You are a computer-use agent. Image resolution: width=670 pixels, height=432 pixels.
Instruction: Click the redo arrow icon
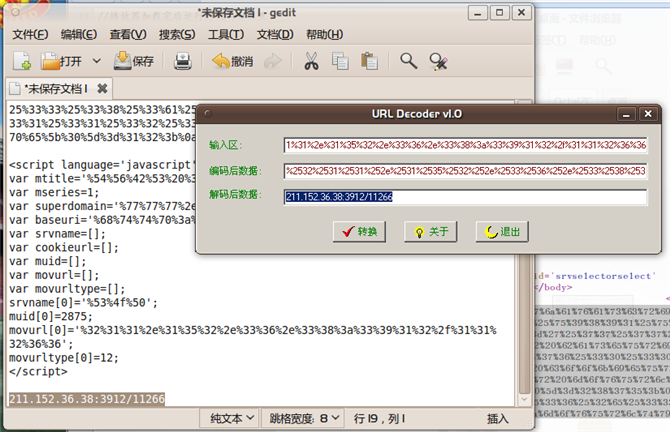(273, 61)
